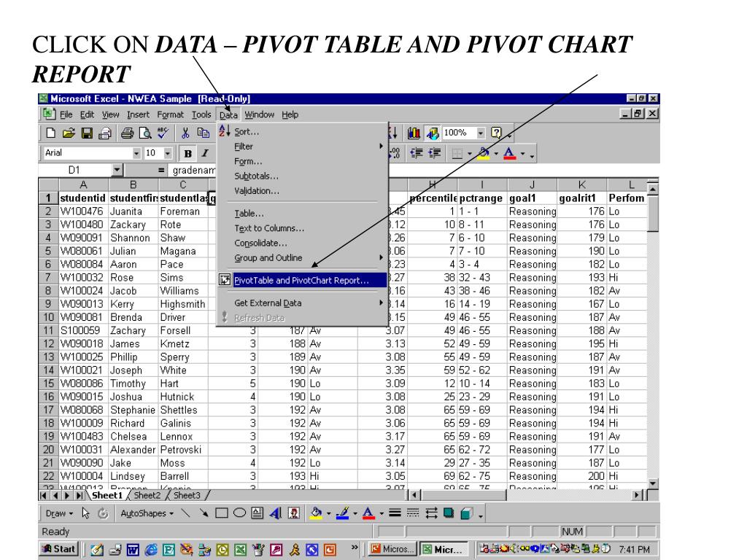The image size is (747, 560).
Task: Open the Insert menu
Action: point(138,114)
